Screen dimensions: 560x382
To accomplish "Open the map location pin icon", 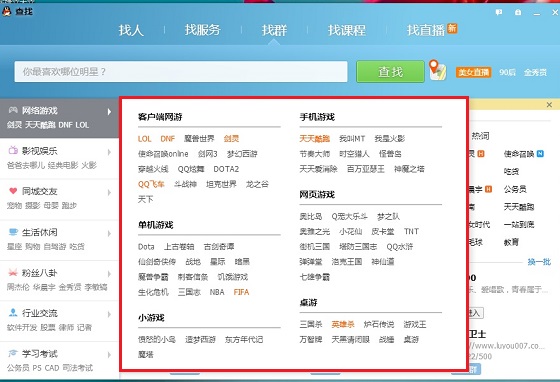I will tap(437, 70).
